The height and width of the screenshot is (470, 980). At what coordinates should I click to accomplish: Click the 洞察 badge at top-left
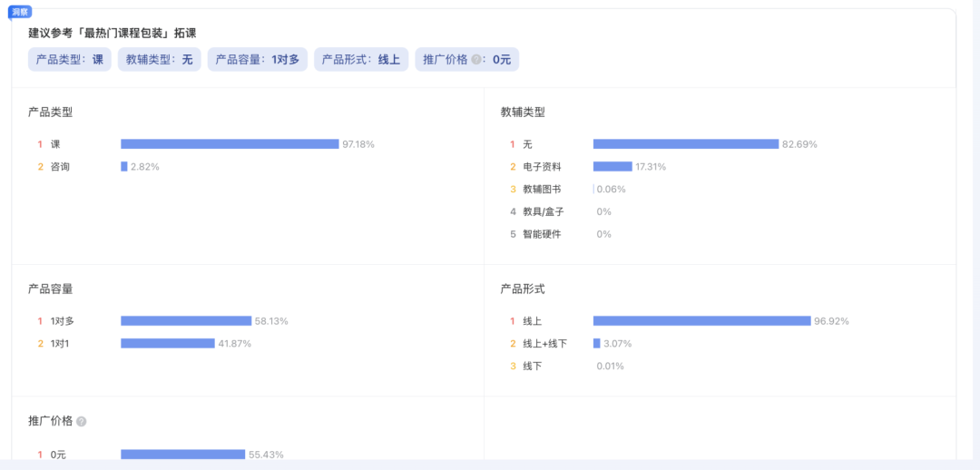(20, 11)
